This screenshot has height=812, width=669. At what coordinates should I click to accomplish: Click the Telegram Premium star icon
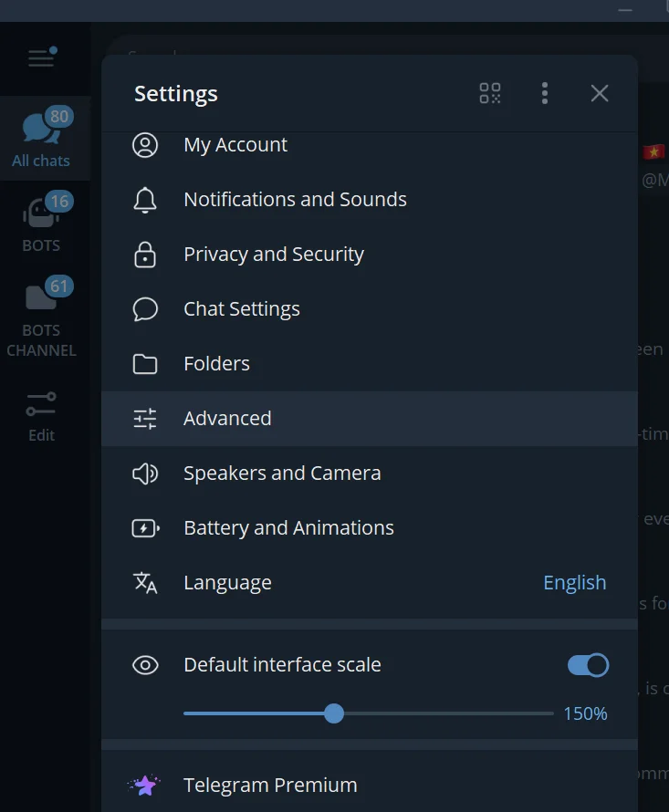(x=144, y=786)
